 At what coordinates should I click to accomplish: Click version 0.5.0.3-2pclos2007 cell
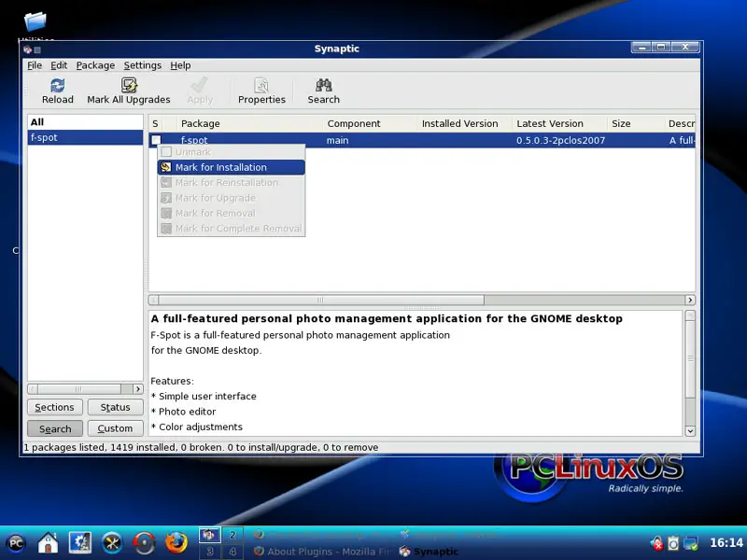(560, 141)
